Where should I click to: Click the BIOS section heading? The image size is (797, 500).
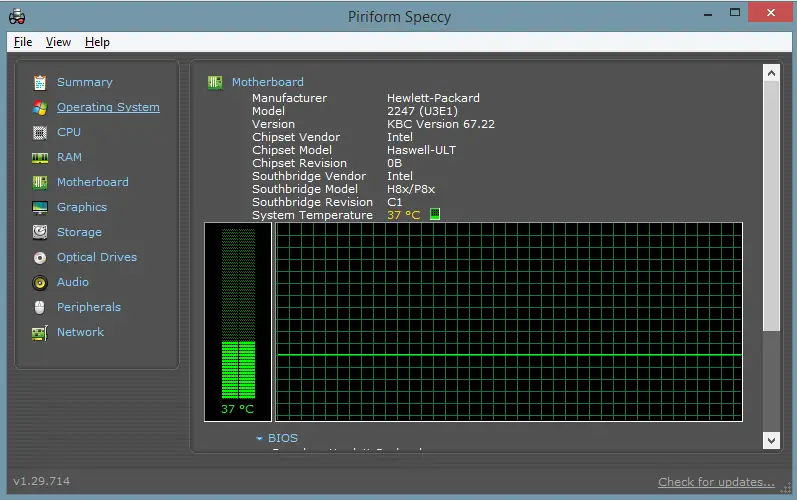(283, 438)
